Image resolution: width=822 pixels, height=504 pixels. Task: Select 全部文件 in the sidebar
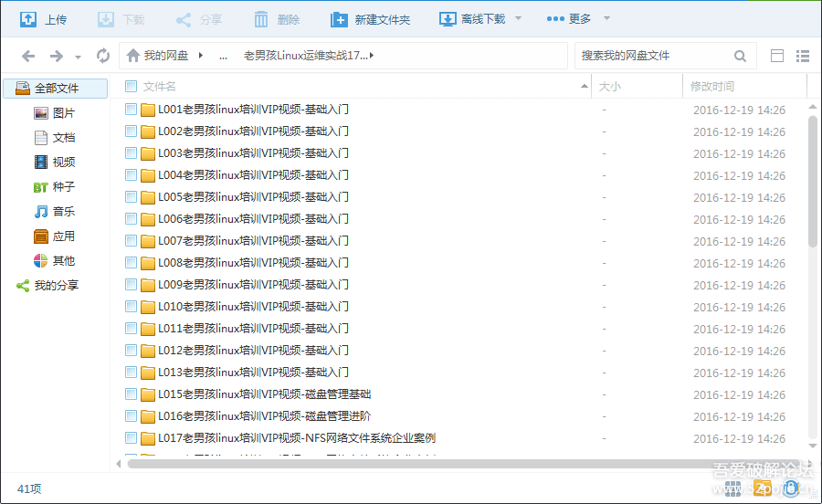(56, 89)
